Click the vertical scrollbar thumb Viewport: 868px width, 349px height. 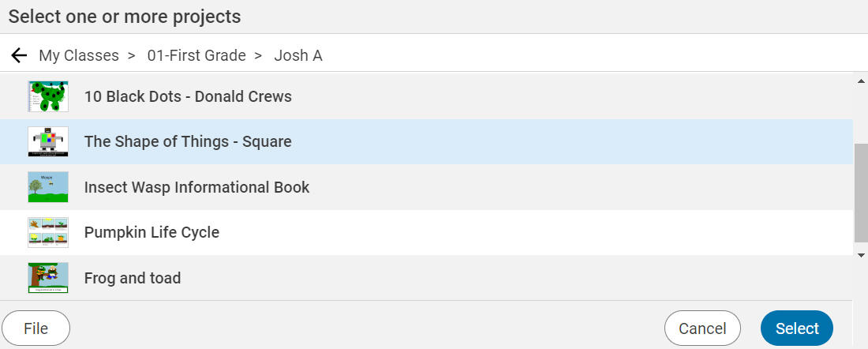(861, 192)
